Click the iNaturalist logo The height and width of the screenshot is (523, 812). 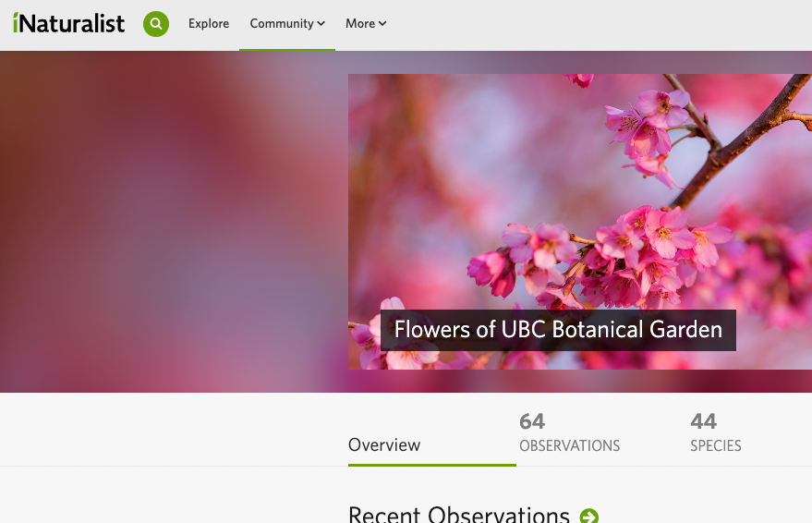click(68, 23)
